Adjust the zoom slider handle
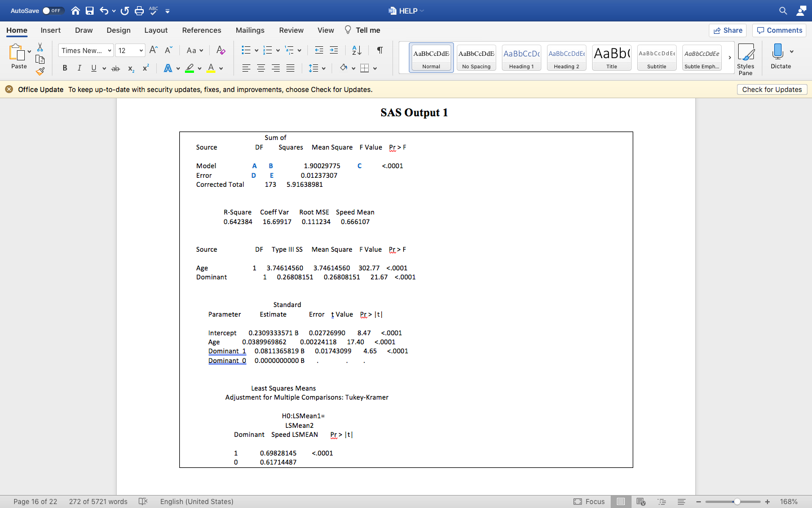The image size is (812, 508). coord(736,501)
